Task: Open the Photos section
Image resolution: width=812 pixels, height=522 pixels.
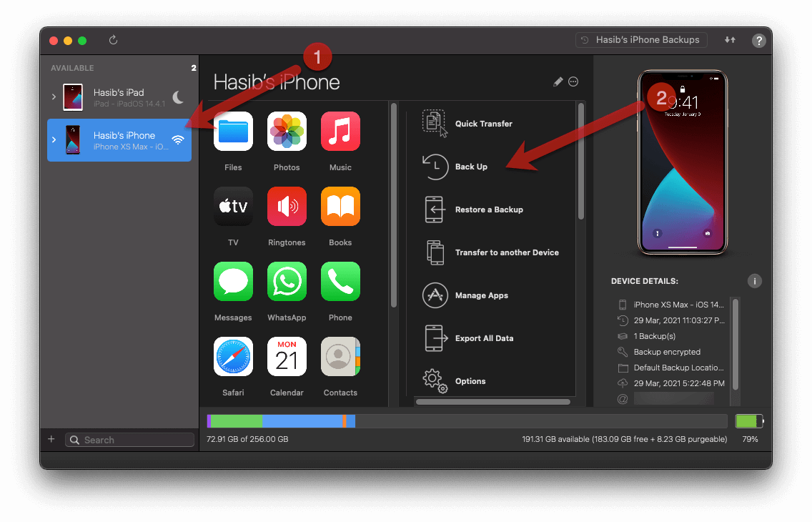Action: [287, 132]
